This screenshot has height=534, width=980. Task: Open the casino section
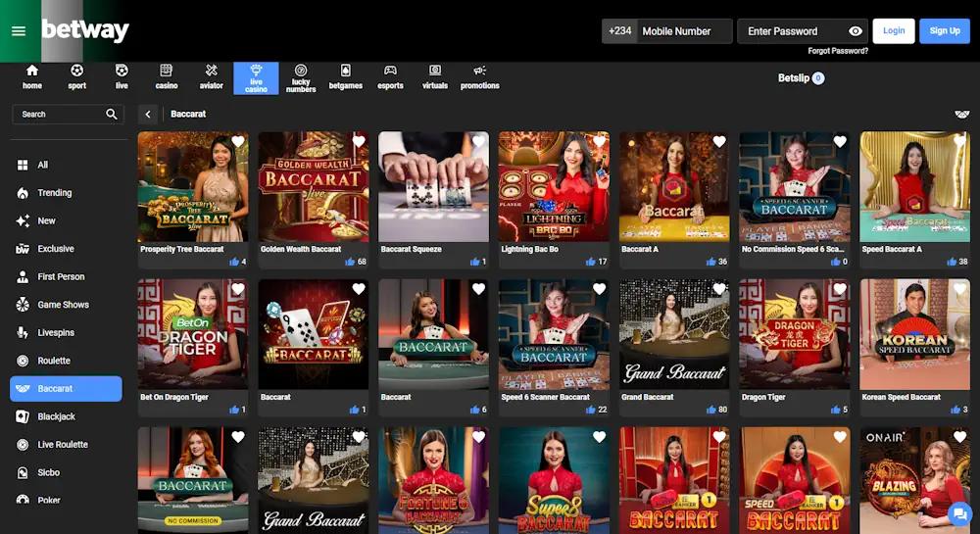(x=167, y=77)
